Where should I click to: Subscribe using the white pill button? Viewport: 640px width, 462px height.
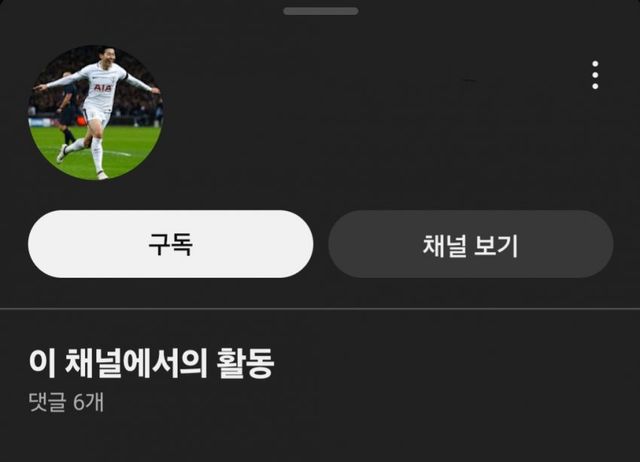[x=171, y=244]
